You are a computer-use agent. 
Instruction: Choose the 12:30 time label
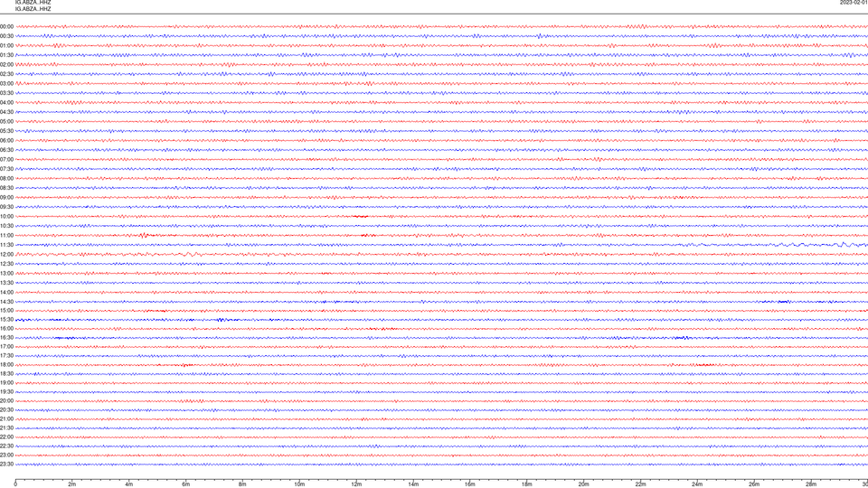6,264
